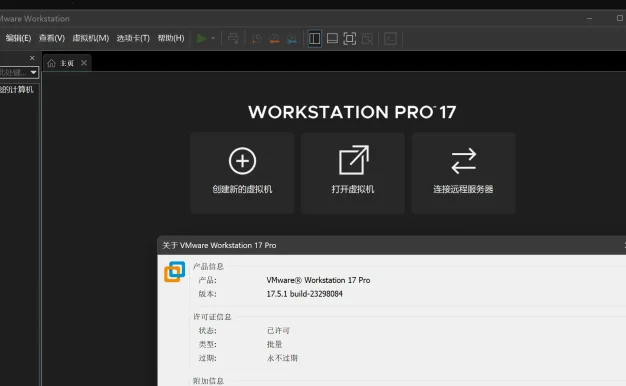The image size is (626, 386).
Task: Expand the power options arrow beside play
Action: pos(213,39)
